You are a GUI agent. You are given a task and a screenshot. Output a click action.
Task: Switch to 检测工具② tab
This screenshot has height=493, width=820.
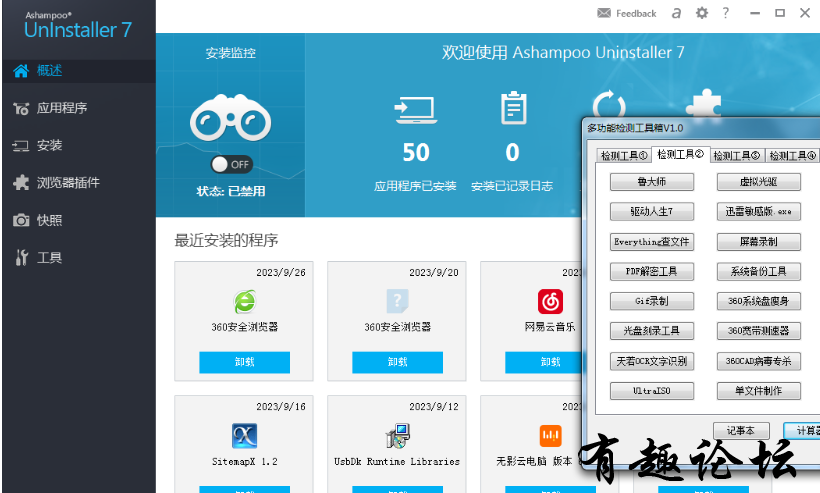[680, 154]
